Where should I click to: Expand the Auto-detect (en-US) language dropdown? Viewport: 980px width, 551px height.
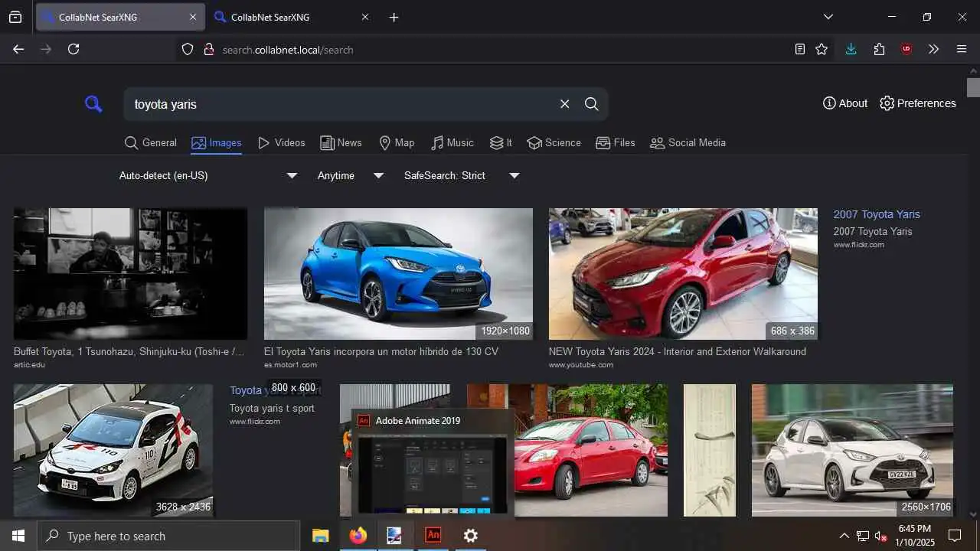click(208, 175)
